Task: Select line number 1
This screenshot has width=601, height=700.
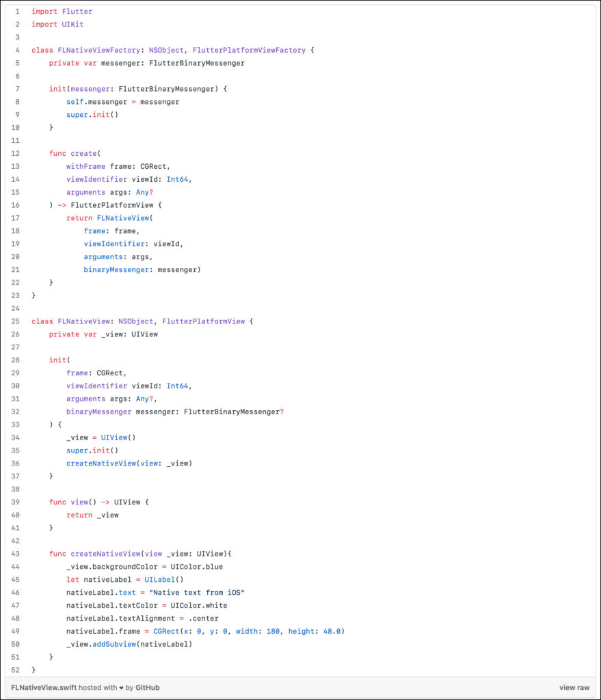Action: click(17, 12)
